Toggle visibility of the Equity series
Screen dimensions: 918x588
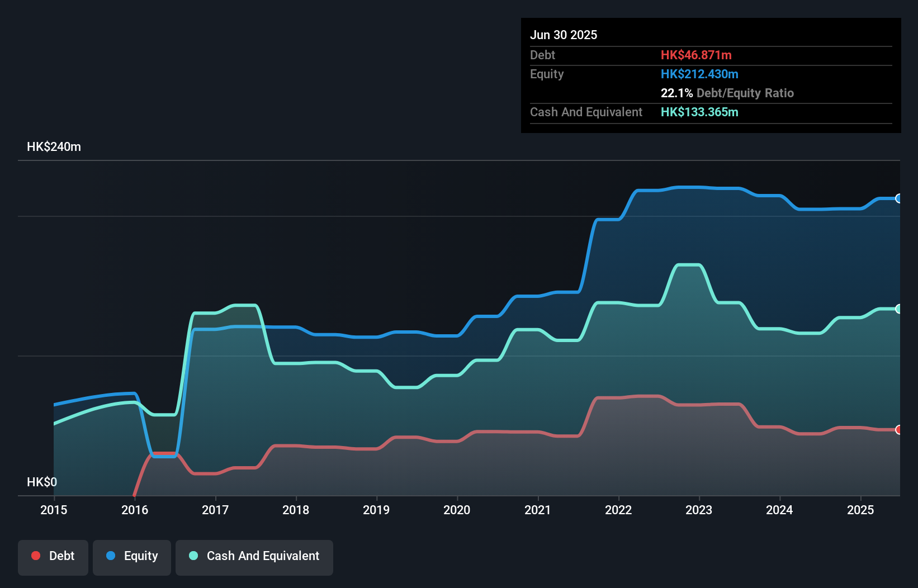point(132,556)
